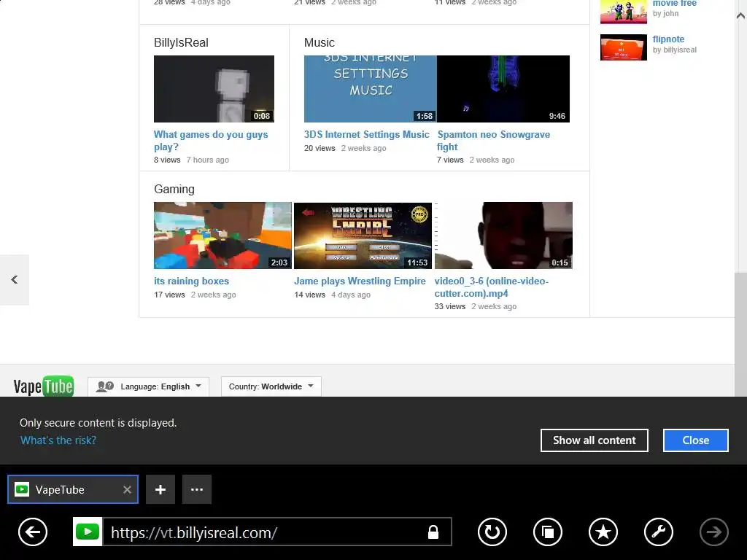
Task: Open the tabs view icon
Action: (x=548, y=532)
